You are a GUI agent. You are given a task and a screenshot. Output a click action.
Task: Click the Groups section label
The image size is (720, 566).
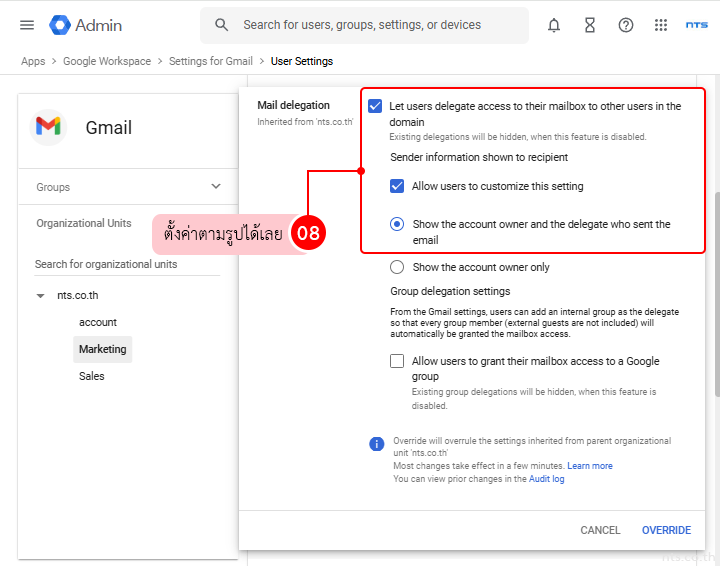point(53,187)
